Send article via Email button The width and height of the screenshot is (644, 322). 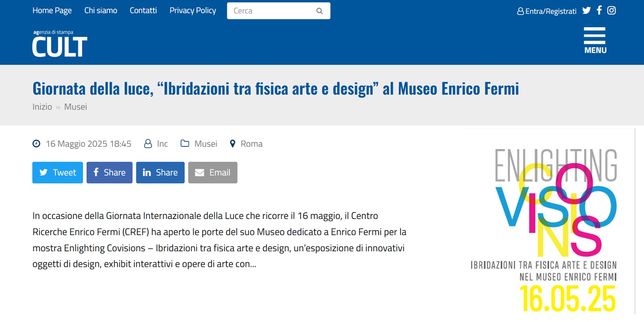tap(213, 172)
